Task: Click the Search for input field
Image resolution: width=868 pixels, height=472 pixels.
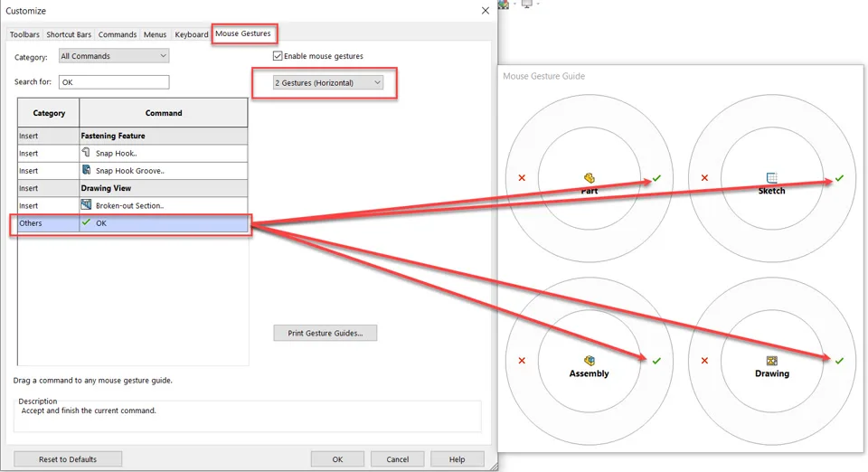Action: (113, 82)
